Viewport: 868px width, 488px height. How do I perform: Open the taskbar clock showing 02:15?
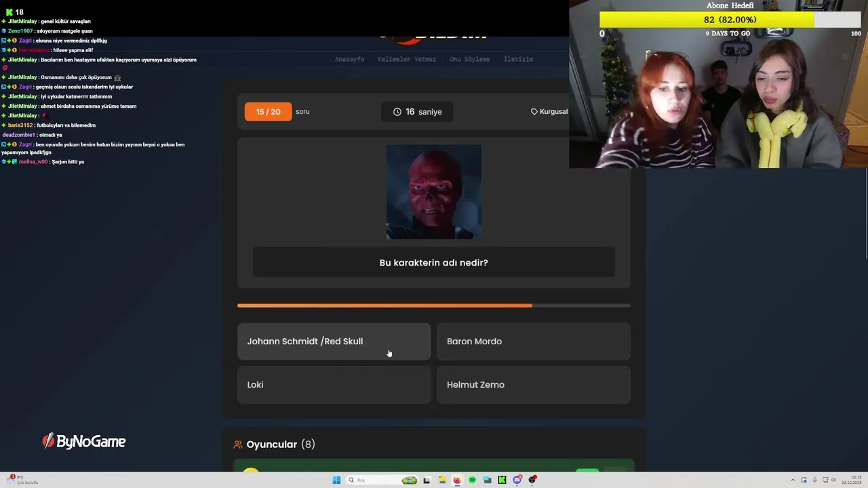click(x=852, y=480)
